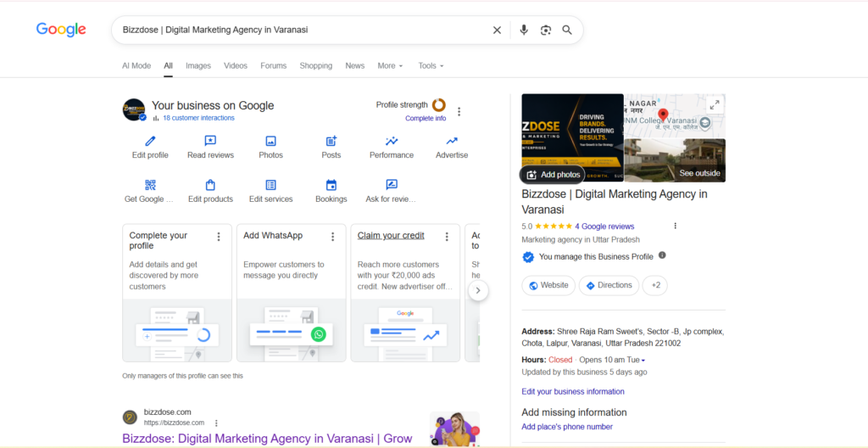Viewport: 868px width, 448px height.
Task: Open Add WhatsApp card menu
Action: tap(332, 237)
